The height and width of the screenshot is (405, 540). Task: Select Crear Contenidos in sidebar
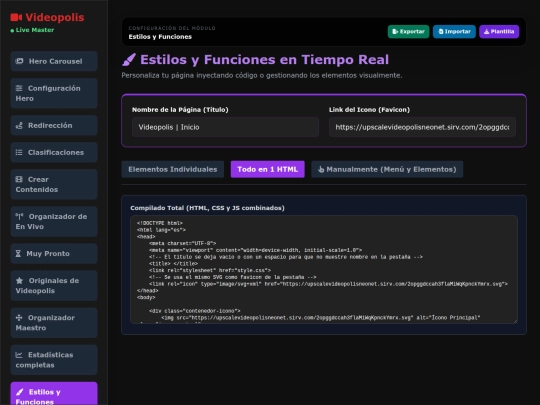pos(54,184)
